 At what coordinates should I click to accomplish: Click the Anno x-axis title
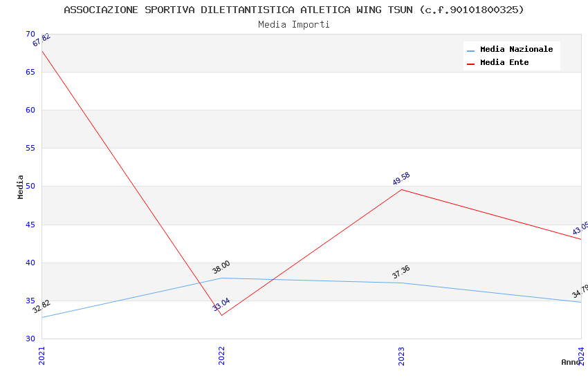tap(571, 362)
